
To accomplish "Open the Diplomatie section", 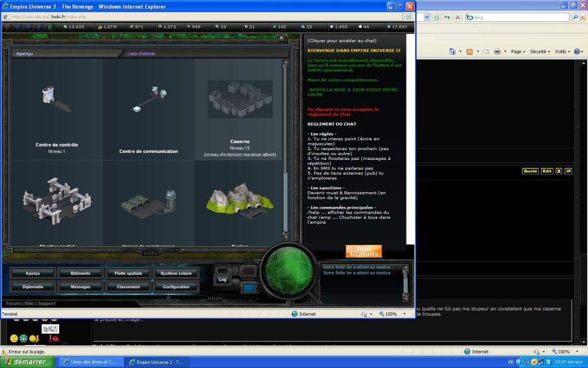I will (33, 287).
